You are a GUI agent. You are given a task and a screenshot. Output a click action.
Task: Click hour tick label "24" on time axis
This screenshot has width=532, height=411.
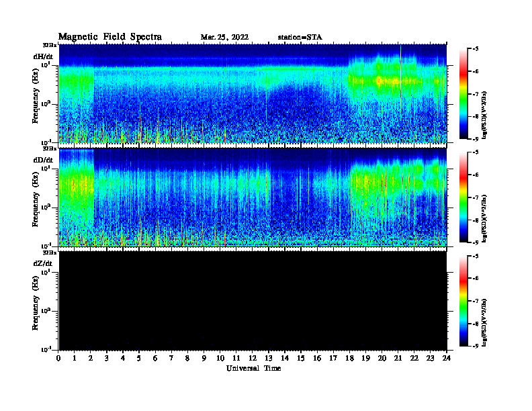tap(447, 358)
